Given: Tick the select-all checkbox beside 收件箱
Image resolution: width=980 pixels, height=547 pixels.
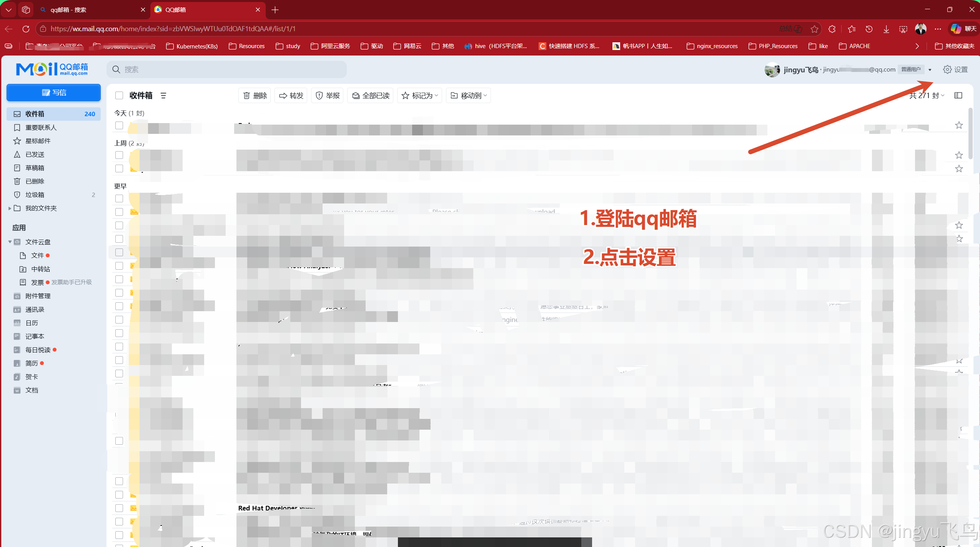Looking at the screenshot, I should pyautogui.click(x=119, y=95).
